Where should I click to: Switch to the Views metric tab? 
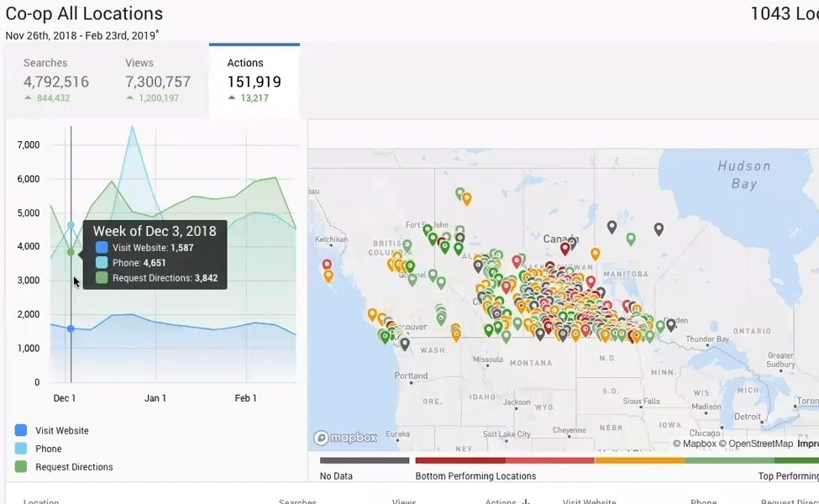click(158, 80)
